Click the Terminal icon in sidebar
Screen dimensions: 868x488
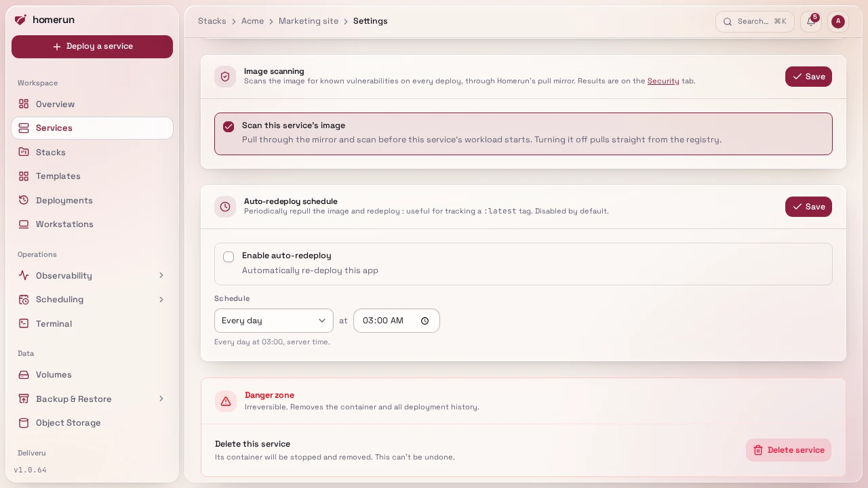[x=24, y=323]
